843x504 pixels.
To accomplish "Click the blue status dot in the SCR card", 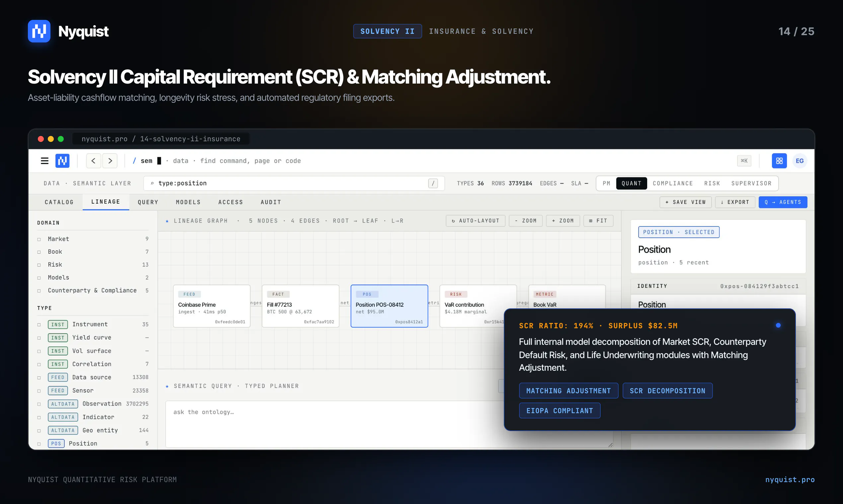I will tap(778, 325).
